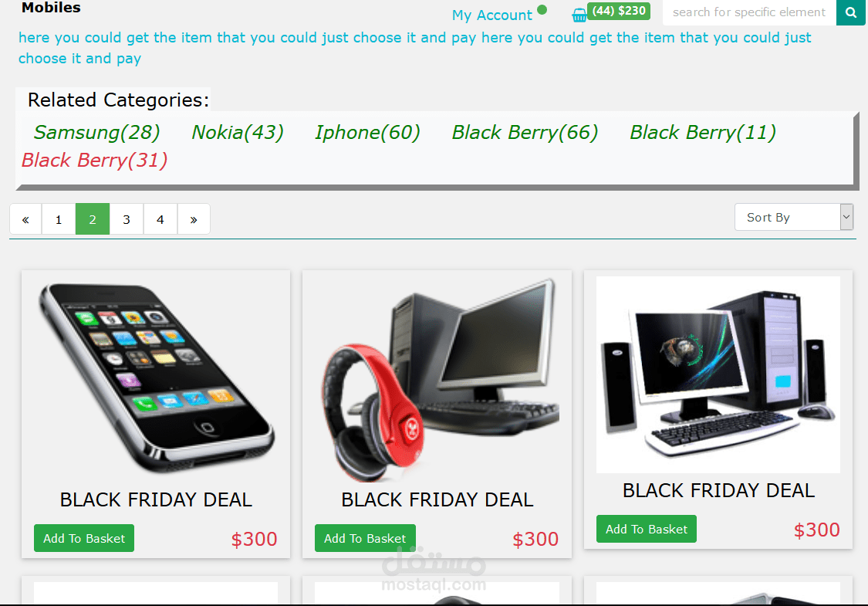Focus the search for specific element field
The height and width of the screenshot is (606, 868).
point(749,12)
